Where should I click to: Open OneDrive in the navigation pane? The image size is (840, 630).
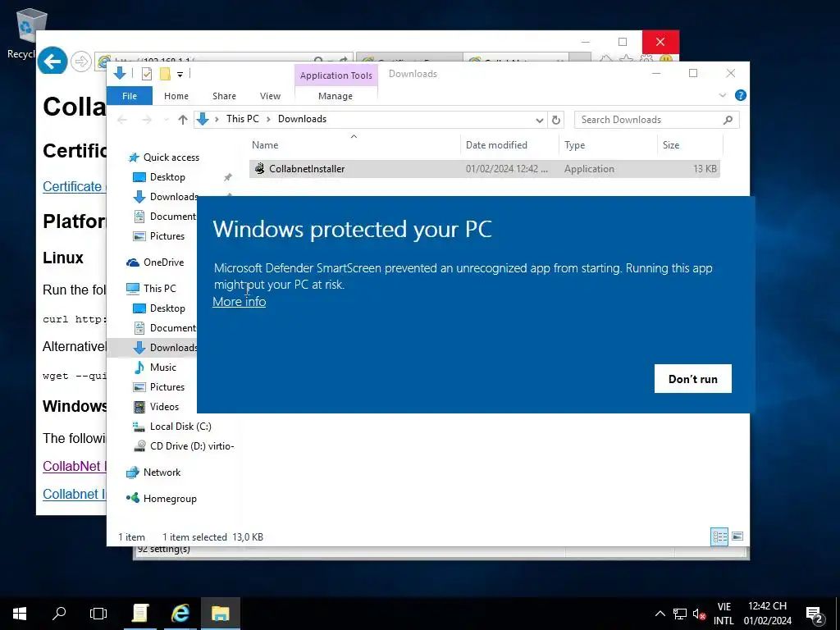pos(163,262)
